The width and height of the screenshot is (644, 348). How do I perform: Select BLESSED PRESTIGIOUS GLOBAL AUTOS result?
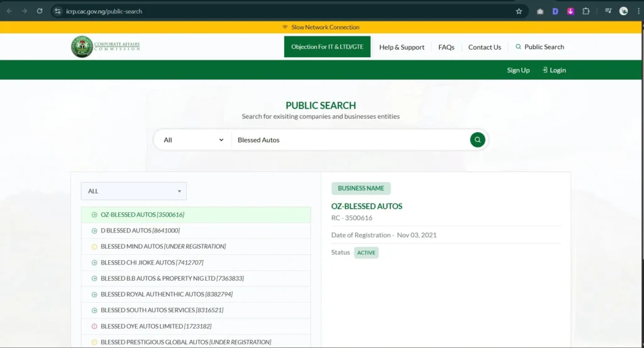196,342
